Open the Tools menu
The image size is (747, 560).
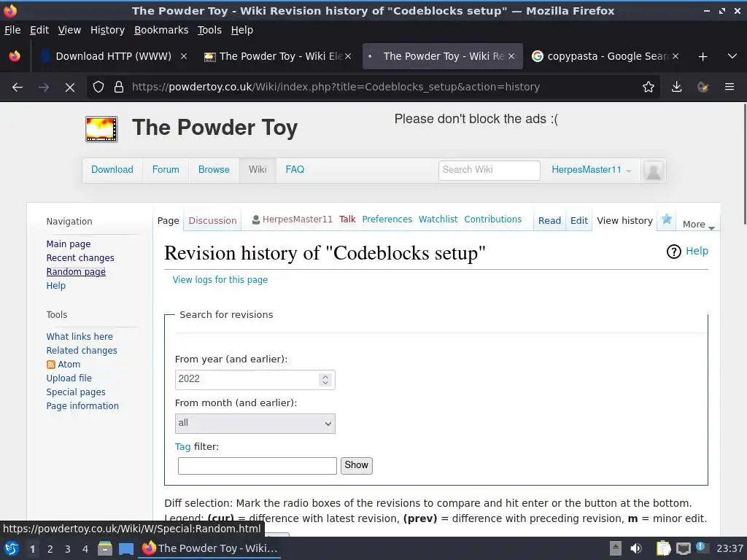(x=209, y=30)
